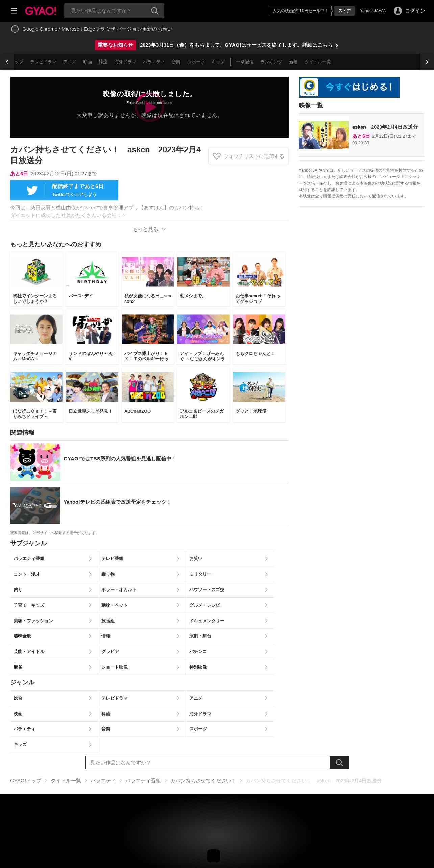
Task: Select 映画 in navigation bar
Action: tap(88, 62)
